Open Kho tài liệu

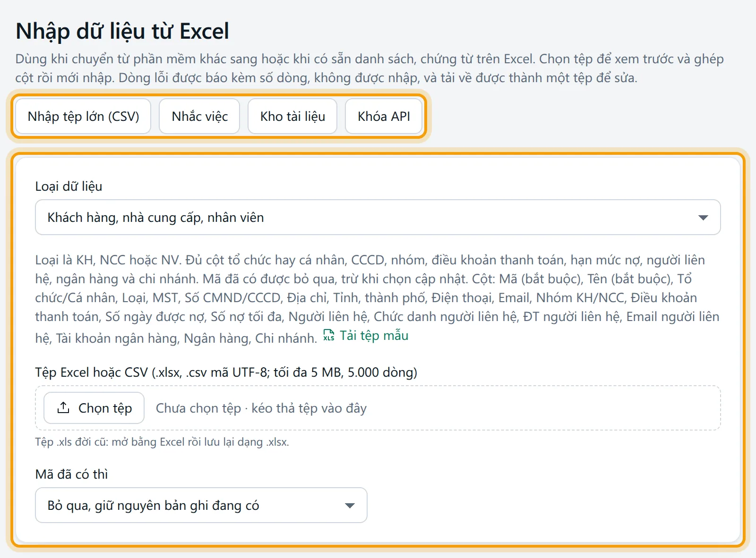tap(292, 116)
